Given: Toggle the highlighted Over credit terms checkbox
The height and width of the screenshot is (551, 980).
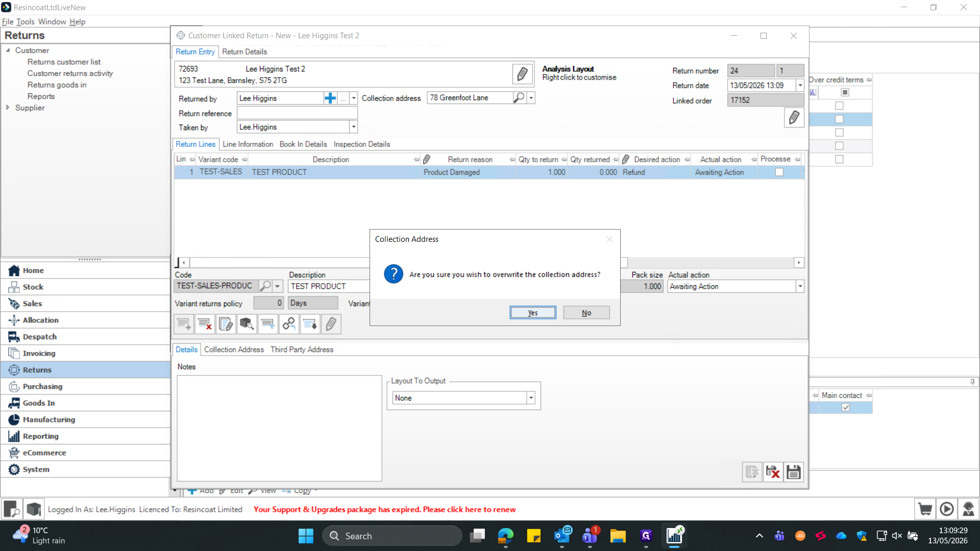Looking at the screenshot, I should click(x=839, y=119).
